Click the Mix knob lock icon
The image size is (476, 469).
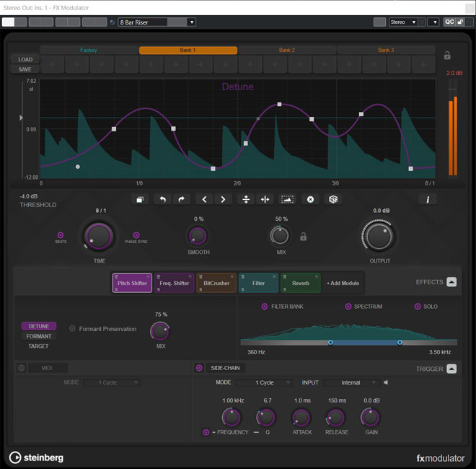pyautogui.click(x=303, y=237)
